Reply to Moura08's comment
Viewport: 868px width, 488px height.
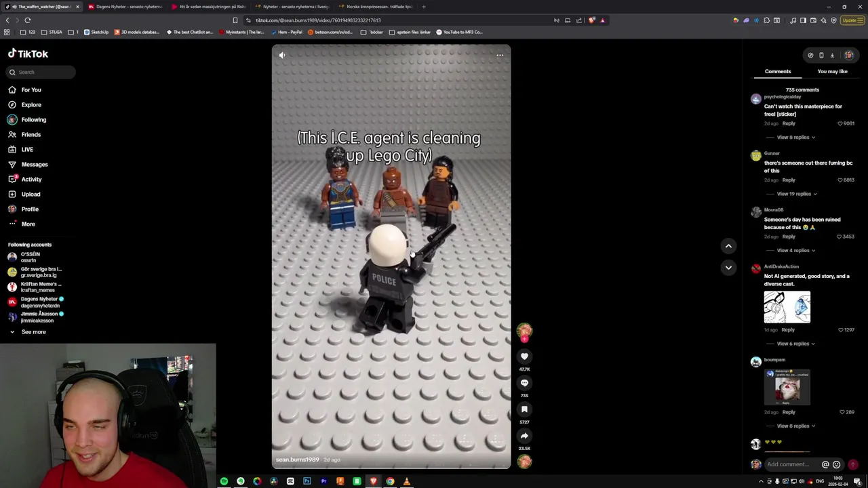pyautogui.click(x=789, y=237)
